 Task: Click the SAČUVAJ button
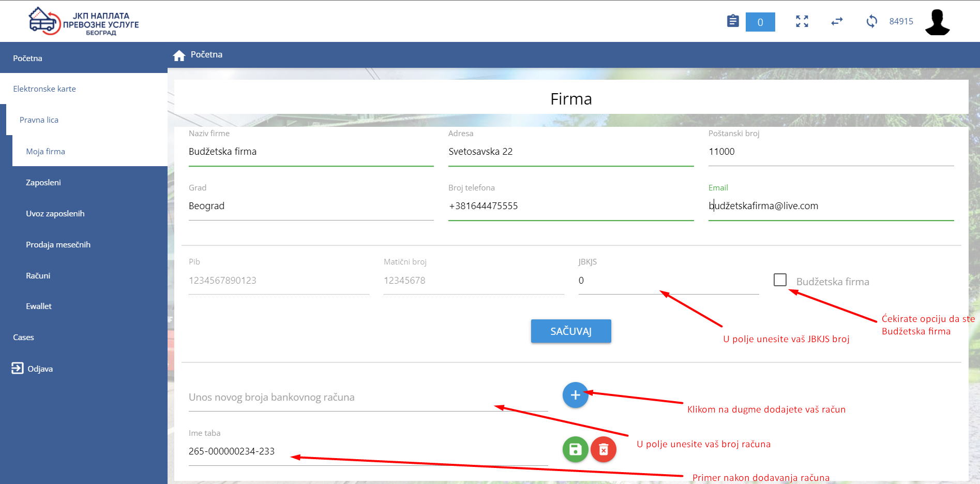(570, 331)
